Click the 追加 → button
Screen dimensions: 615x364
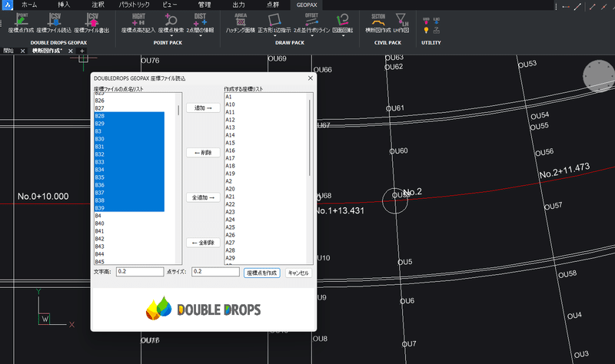click(203, 108)
